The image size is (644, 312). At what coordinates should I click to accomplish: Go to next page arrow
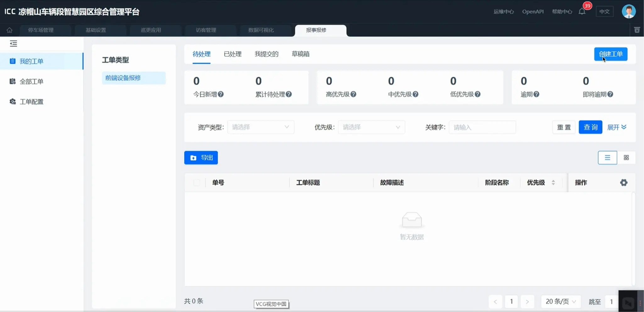click(x=527, y=302)
